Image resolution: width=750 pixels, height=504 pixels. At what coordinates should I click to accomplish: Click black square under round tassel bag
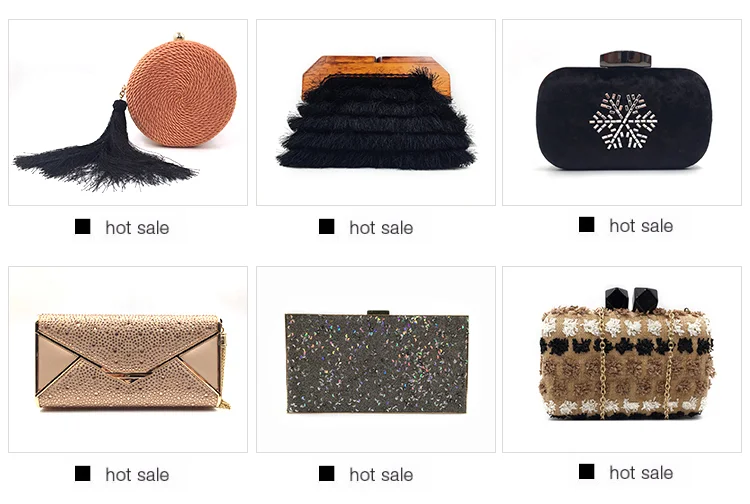coord(83,227)
